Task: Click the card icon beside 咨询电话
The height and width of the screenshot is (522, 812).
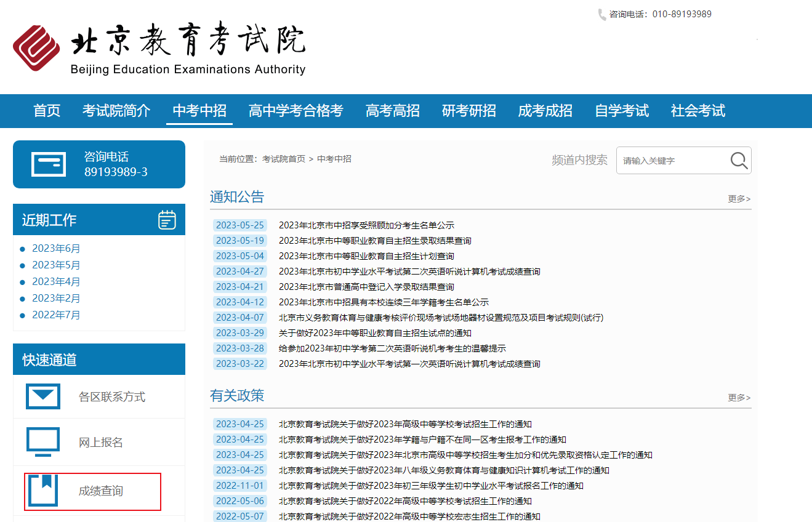Action: (x=49, y=164)
